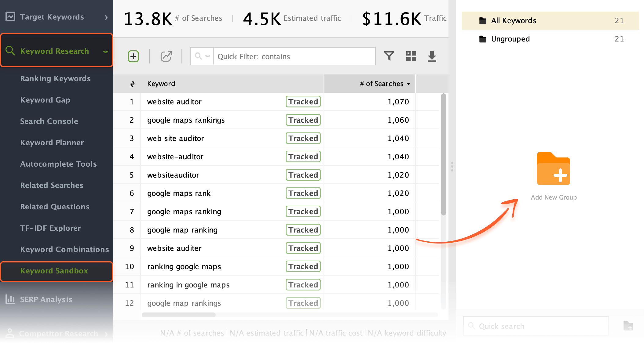This screenshot has height=343, width=644.
Task: Select the All Keywords group
Action: [550, 20]
